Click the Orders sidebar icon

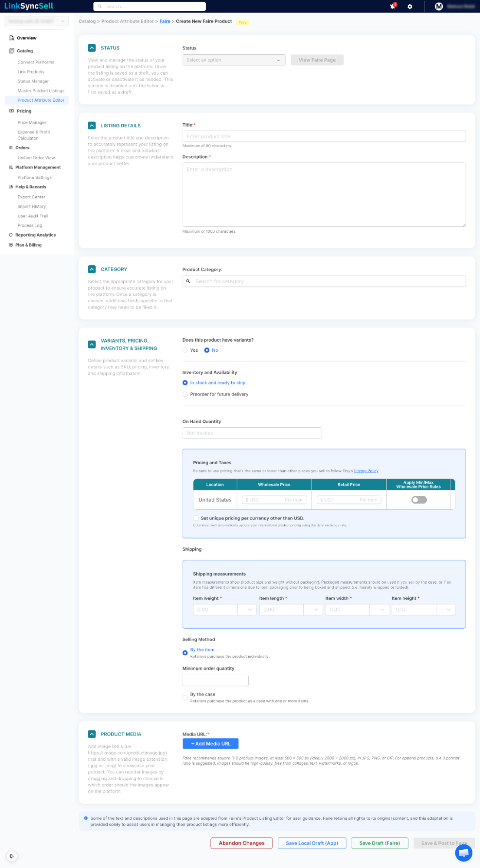pos(11,148)
